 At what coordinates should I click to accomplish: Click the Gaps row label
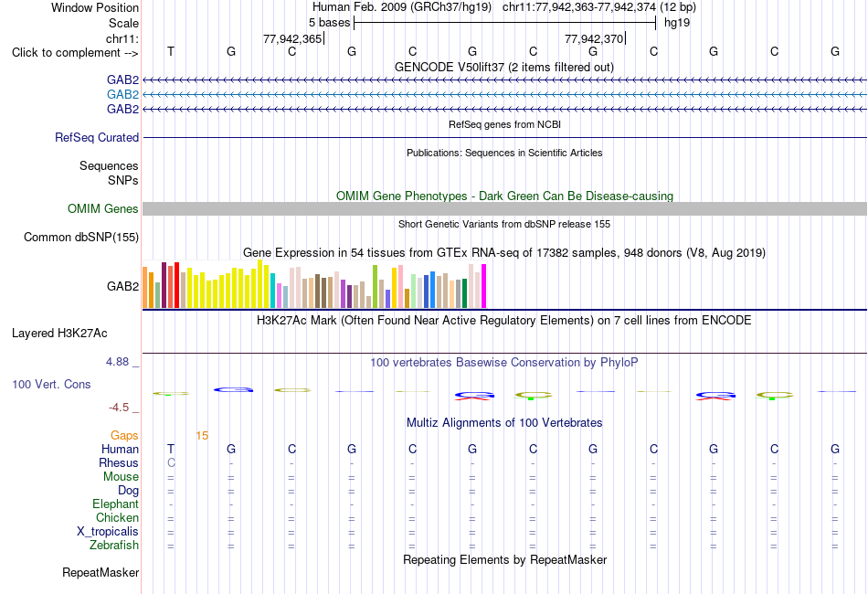point(124,436)
